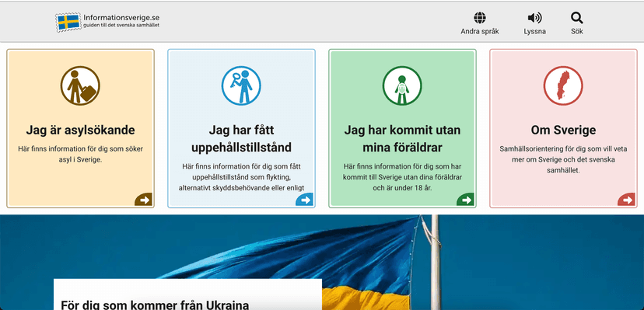Select Andra språk menu label
The image size is (644, 310).
click(x=480, y=32)
